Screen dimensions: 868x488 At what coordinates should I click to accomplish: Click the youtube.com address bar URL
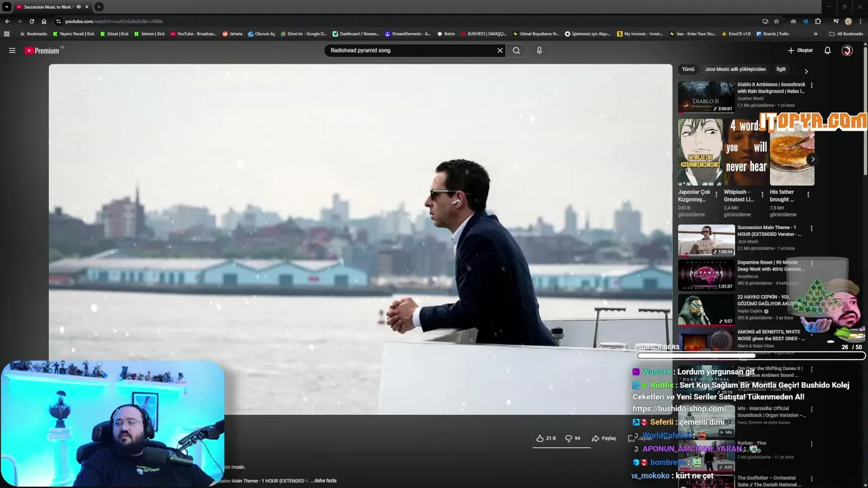click(x=114, y=21)
